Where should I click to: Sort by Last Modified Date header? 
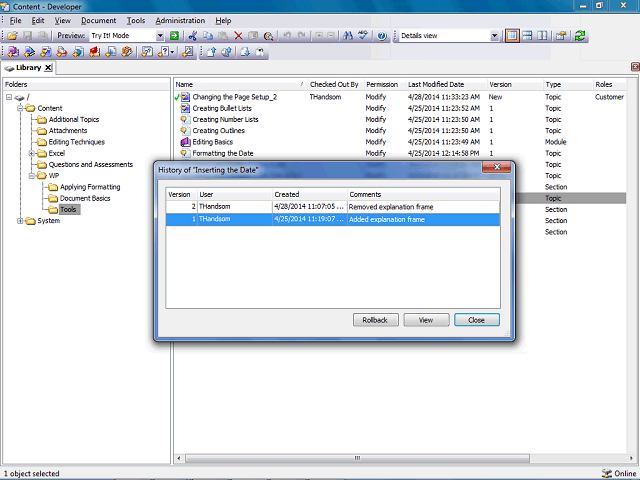(x=447, y=84)
